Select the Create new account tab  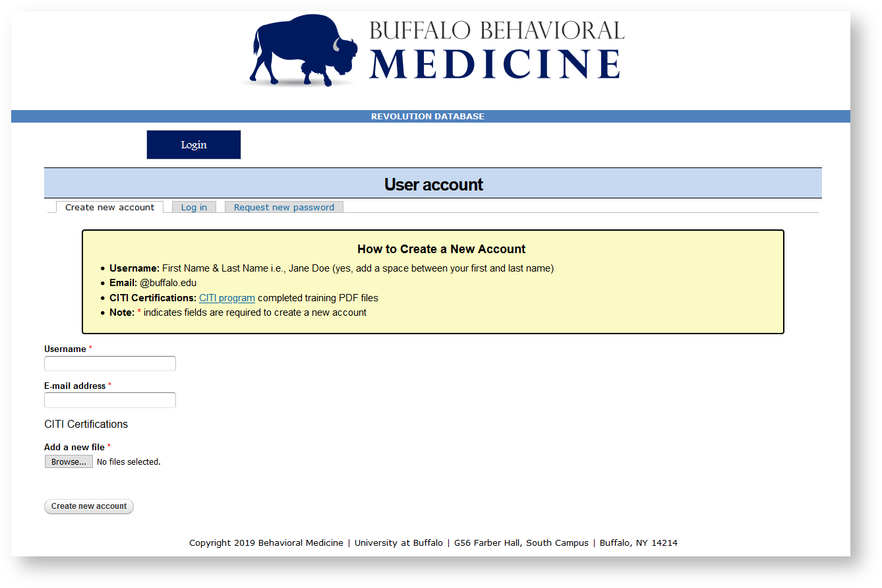(x=109, y=207)
